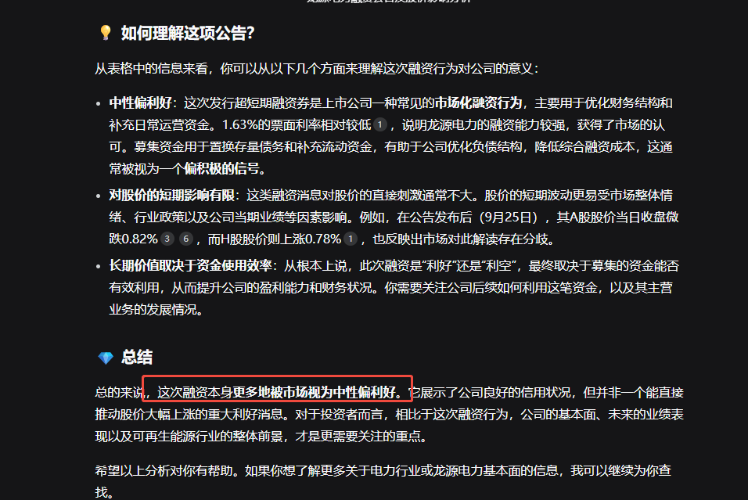Click the bold text 中性偏利好 in first bullet

[x=140, y=103]
